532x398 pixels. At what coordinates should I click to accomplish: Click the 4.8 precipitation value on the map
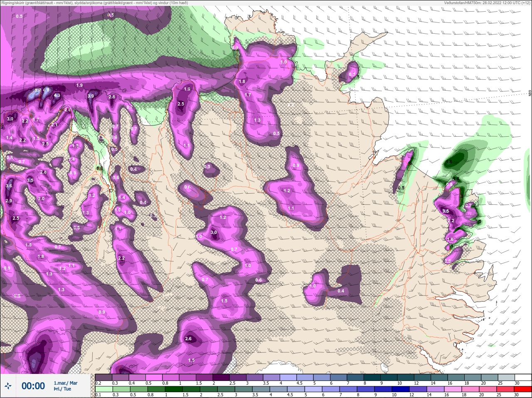pos(47,90)
